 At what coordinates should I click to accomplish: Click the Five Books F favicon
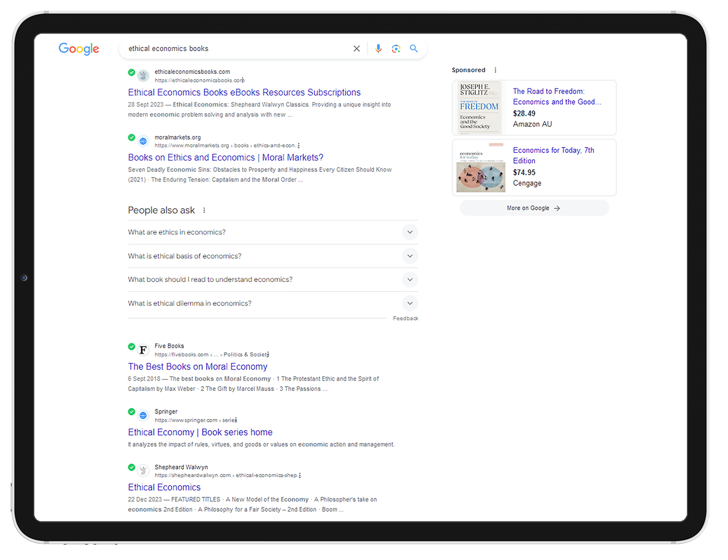coord(143,350)
